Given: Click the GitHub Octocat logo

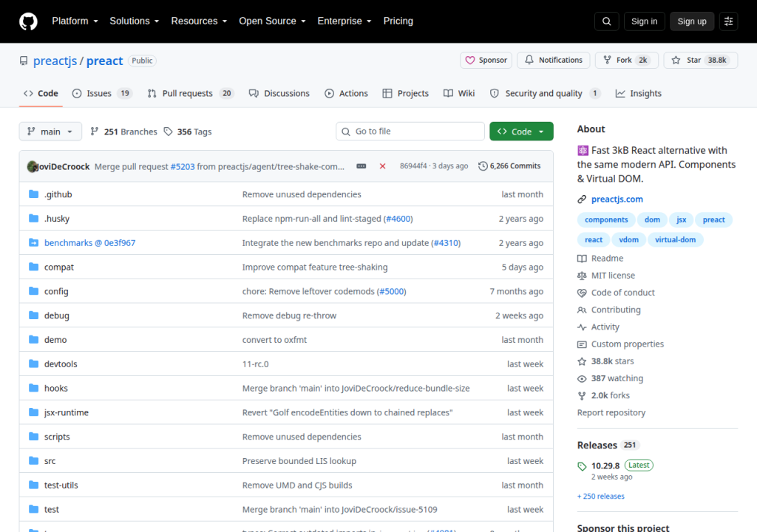Looking at the screenshot, I should point(29,21).
